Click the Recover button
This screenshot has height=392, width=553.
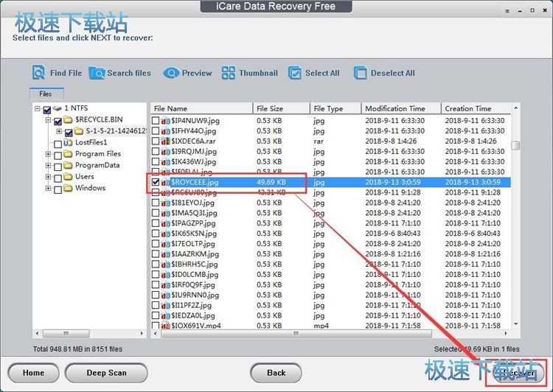point(519,373)
